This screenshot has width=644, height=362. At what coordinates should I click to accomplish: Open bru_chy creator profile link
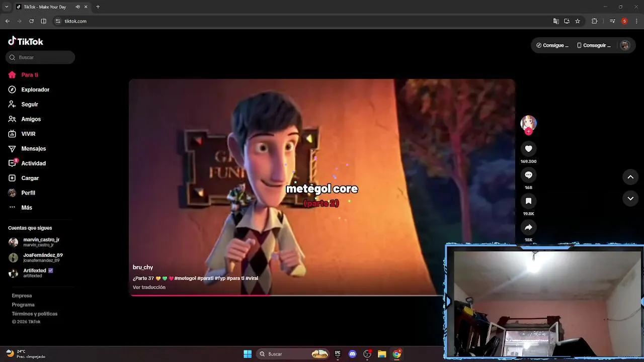tap(143, 267)
